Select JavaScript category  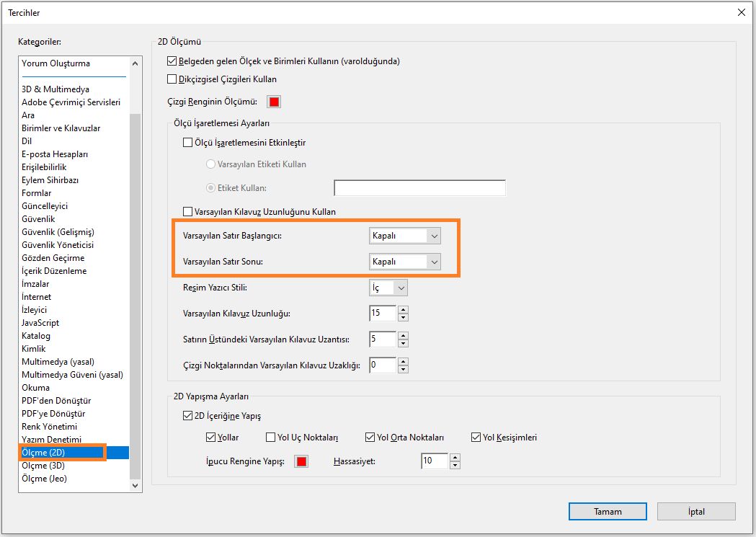click(40, 323)
